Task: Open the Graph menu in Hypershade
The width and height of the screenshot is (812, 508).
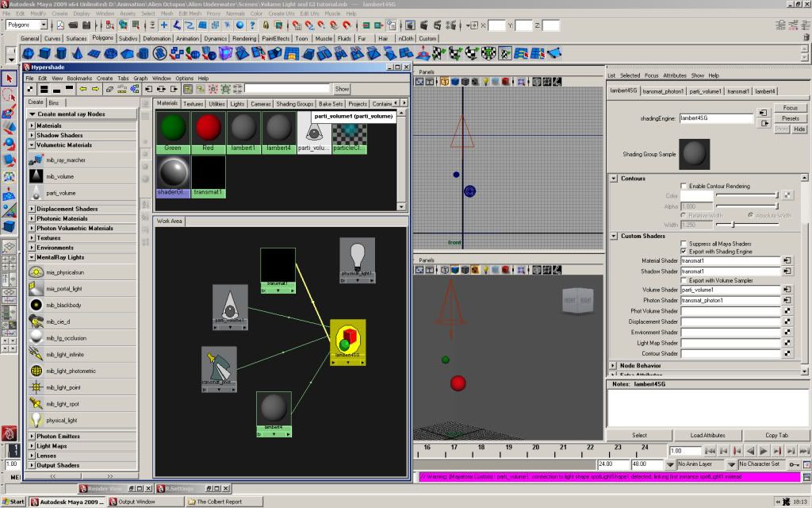Action: (x=140, y=79)
